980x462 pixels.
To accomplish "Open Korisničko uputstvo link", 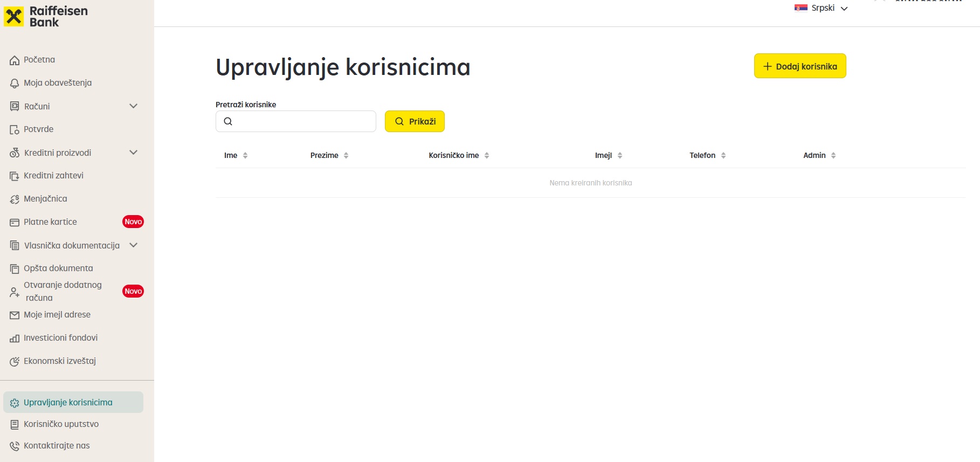I will tap(61, 424).
